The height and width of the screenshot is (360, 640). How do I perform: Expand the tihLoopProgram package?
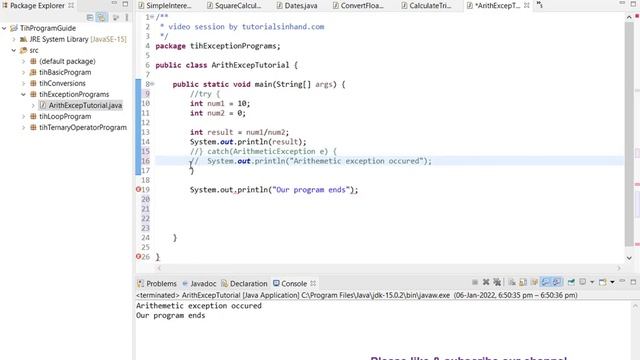point(24,116)
